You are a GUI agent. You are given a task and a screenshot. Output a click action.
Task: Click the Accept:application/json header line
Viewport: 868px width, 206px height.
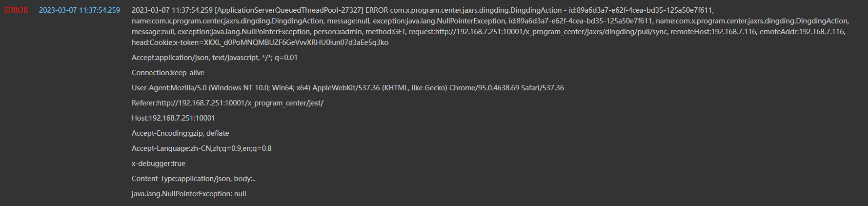coord(214,58)
